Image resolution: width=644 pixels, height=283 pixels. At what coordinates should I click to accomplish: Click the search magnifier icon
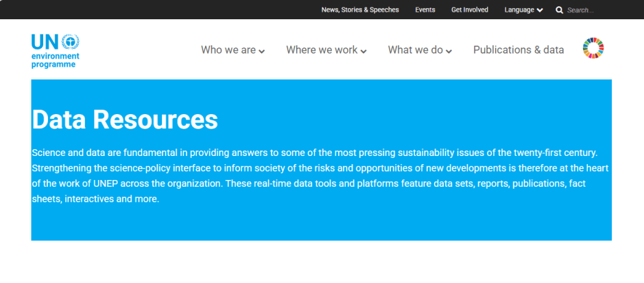[x=559, y=10]
